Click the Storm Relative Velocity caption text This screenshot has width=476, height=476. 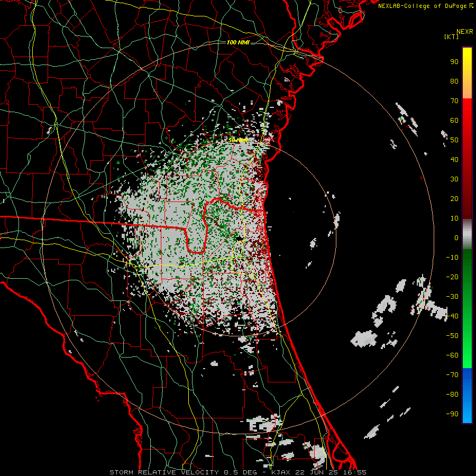[238, 472]
